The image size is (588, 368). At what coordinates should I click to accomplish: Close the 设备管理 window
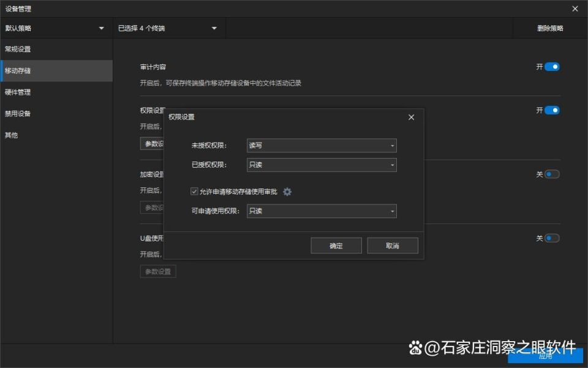coord(575,9)
